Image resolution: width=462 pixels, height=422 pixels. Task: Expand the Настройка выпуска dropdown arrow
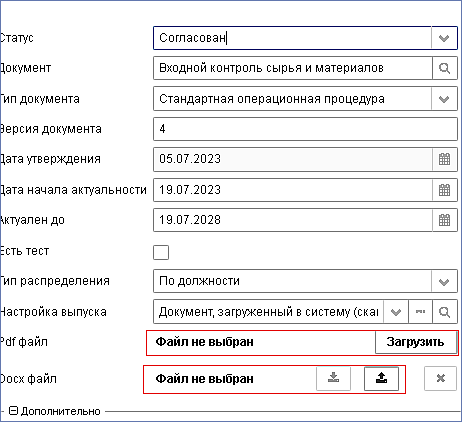pyautogui.click(x=396, y=312)
